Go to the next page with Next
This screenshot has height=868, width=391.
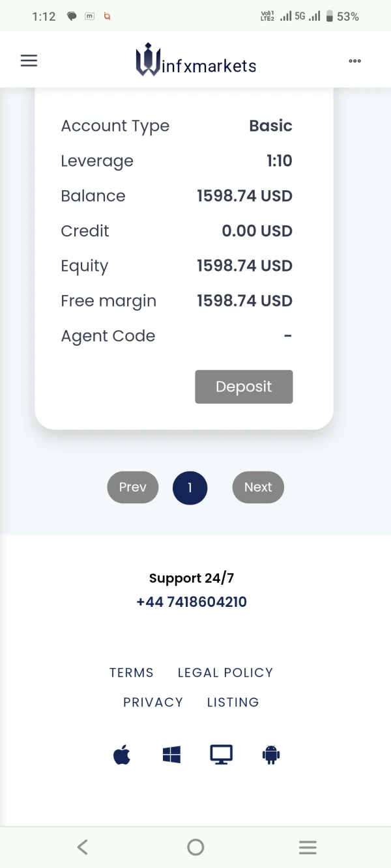(x=258, y=487)
